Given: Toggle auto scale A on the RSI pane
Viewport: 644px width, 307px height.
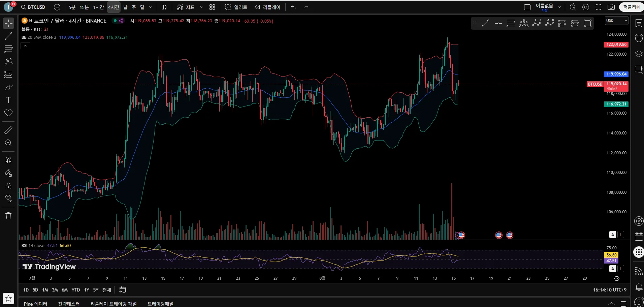Looking at the screenshot, I should pos(613,269).
